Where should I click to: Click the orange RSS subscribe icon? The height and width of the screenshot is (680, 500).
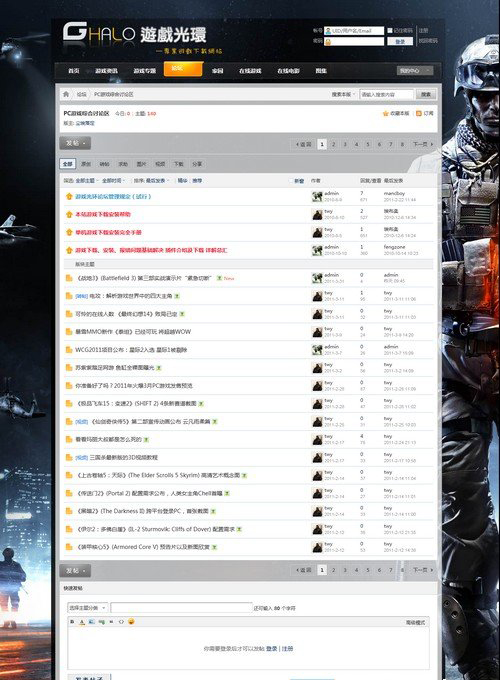coord(418,113)
